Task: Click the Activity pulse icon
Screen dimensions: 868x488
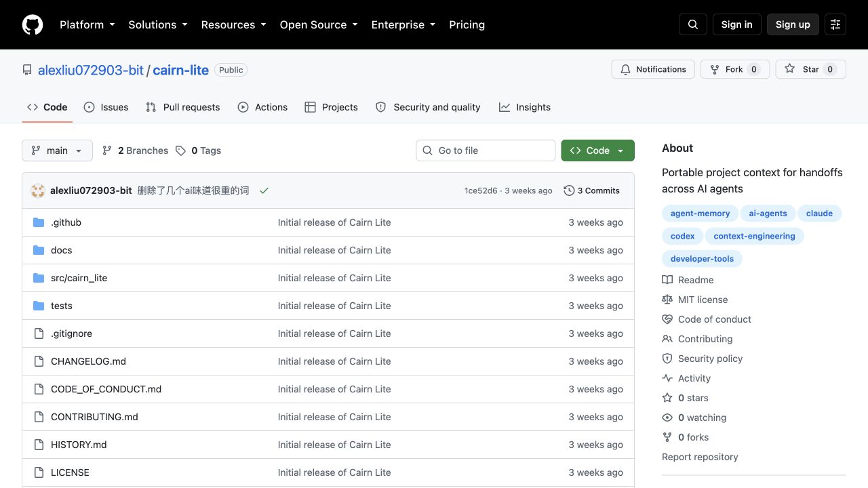Action: 667,378
